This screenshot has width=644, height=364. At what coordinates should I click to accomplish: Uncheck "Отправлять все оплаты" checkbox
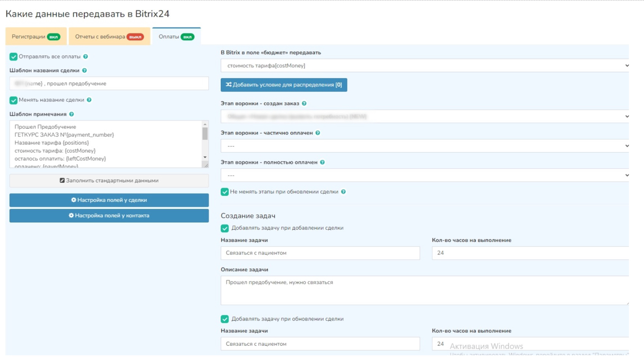tap(14, 57)
